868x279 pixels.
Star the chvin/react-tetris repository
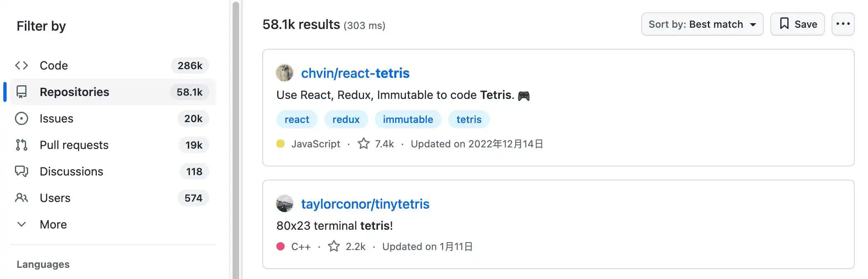(x=364, y=144)
